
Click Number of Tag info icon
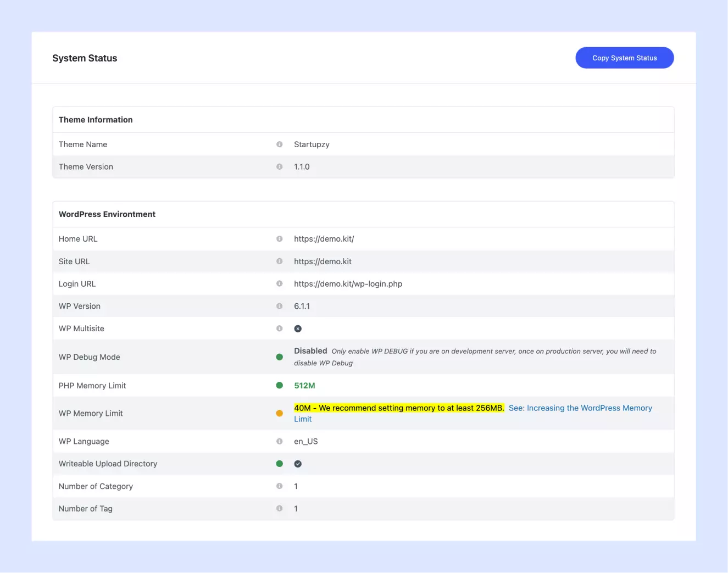point(279,509)
